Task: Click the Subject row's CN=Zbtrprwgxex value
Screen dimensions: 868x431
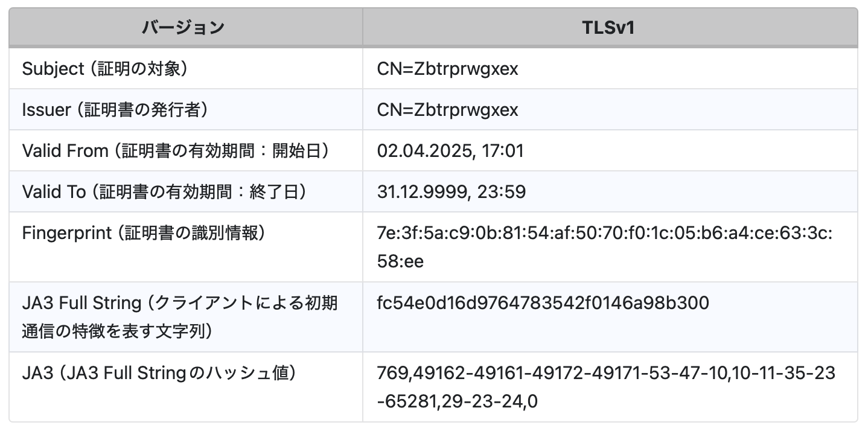Action: (x=447, y=69)
